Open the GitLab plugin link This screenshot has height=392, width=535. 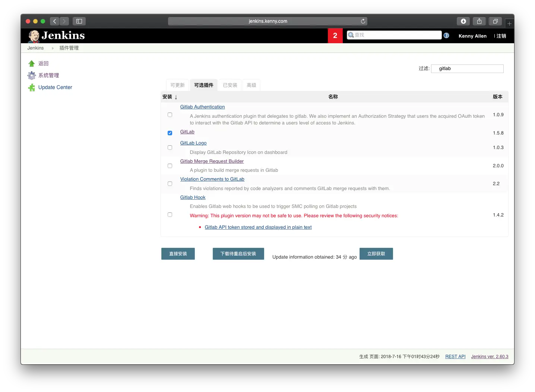pyautogui.click(x=187, y=132)
